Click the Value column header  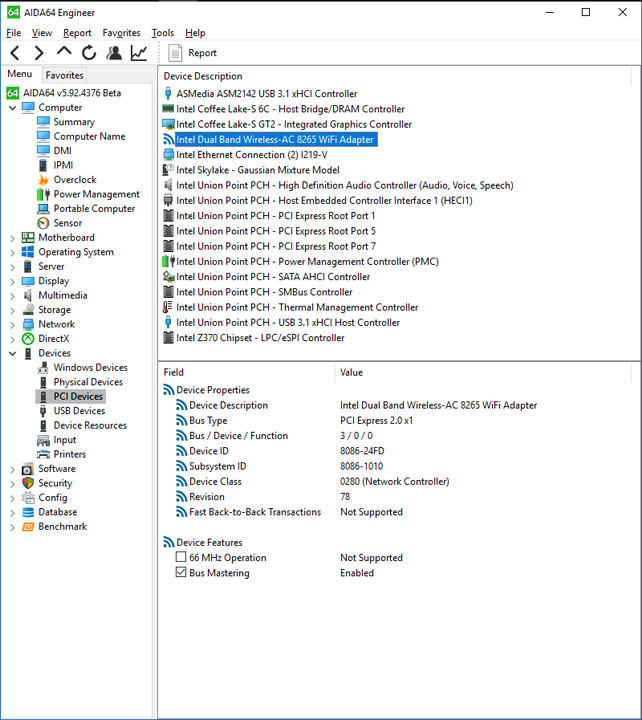(x=351, y=372)
